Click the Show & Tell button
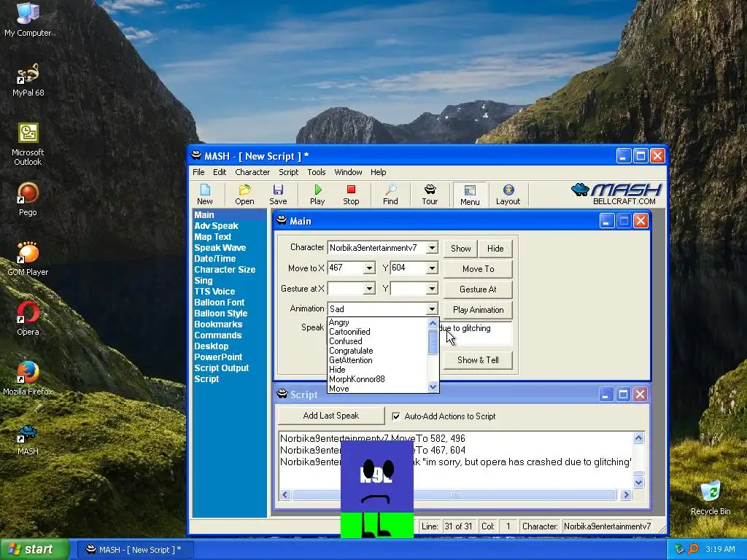Viewport: 747px width, 560px height. 479,360
